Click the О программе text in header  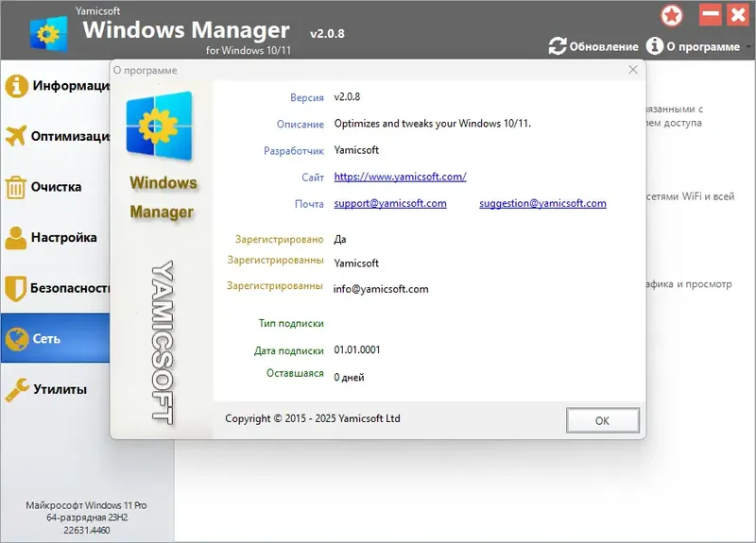703,46
